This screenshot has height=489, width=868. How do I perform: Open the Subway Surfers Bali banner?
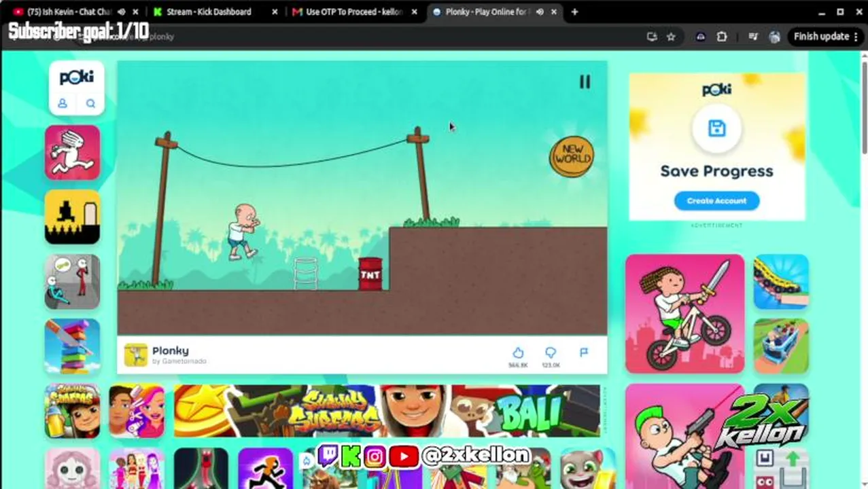coord(387,411)
